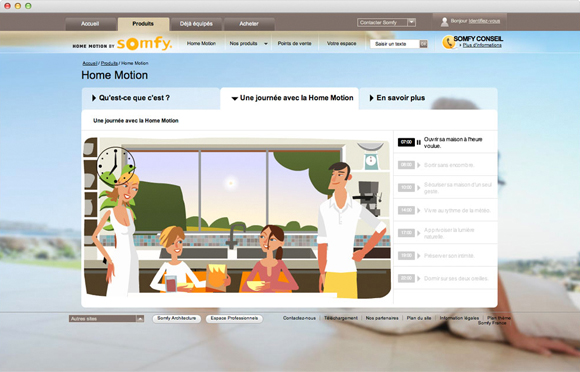The width and height of the screenshot is (580, 372).
Task: Expand the En savoir plus tab
Action: [x=397, y=98]
